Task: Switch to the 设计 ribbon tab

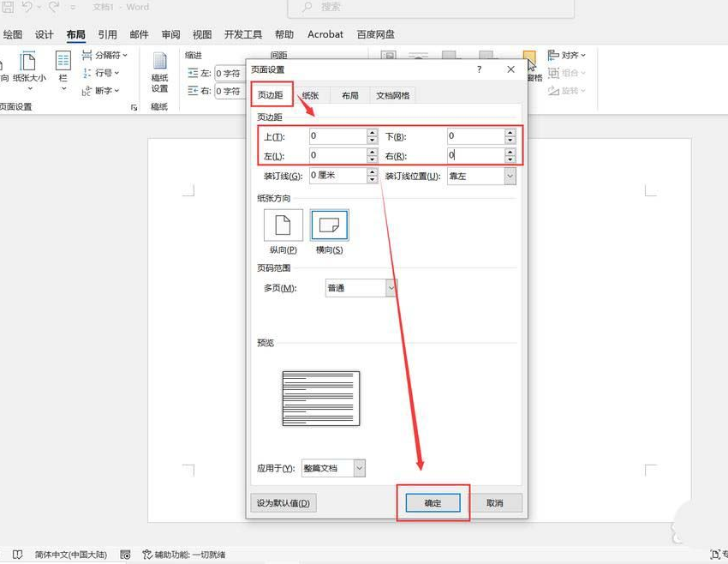Action: [x=44, y=34]
